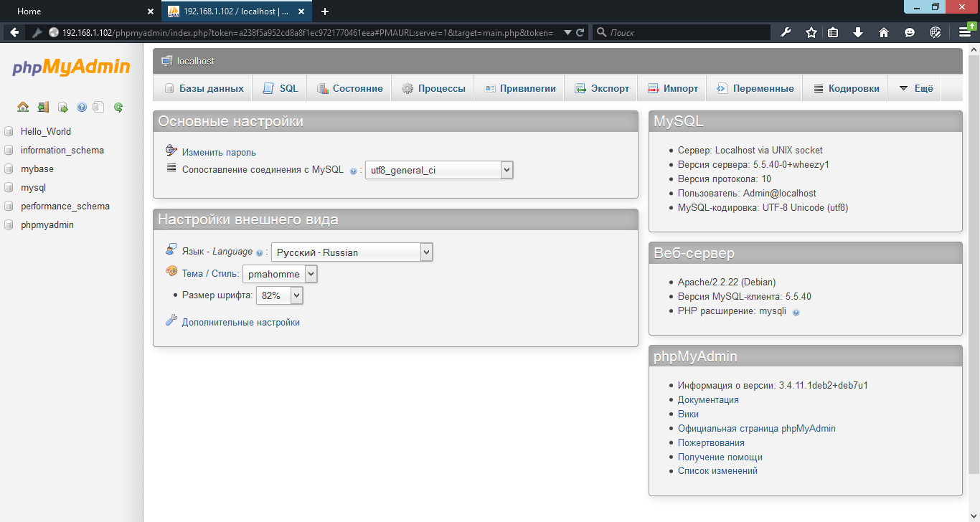Image resolution: width=980 pixels, height=522 pixels.
Task: Click the help icon next to Language label
Action: click(259, 253)
